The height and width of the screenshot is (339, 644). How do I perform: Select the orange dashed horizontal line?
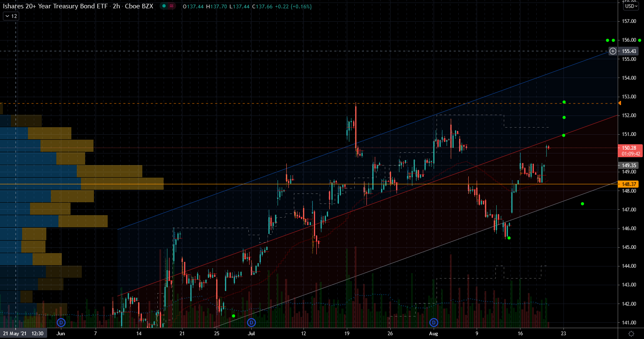click(x=309, y=103)
